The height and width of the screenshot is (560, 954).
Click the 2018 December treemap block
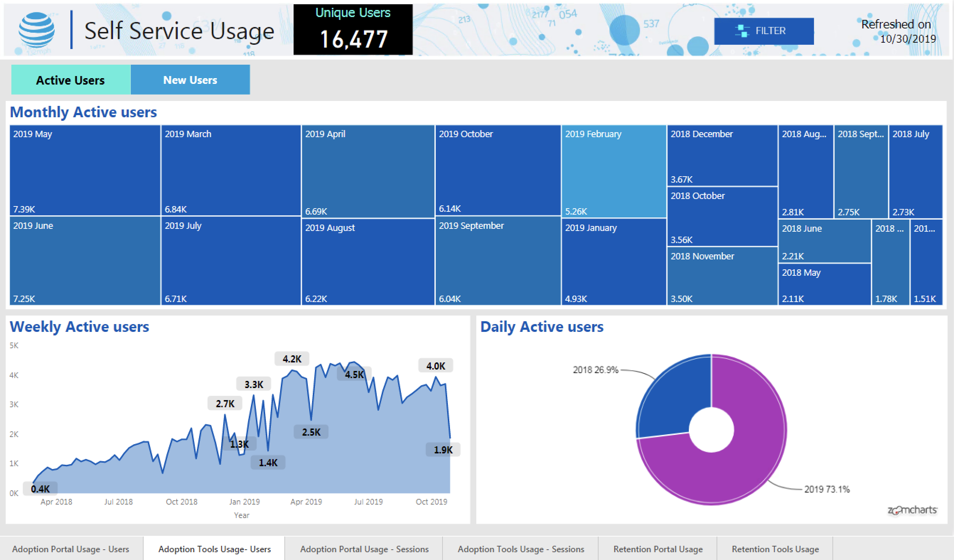point(722,155)
